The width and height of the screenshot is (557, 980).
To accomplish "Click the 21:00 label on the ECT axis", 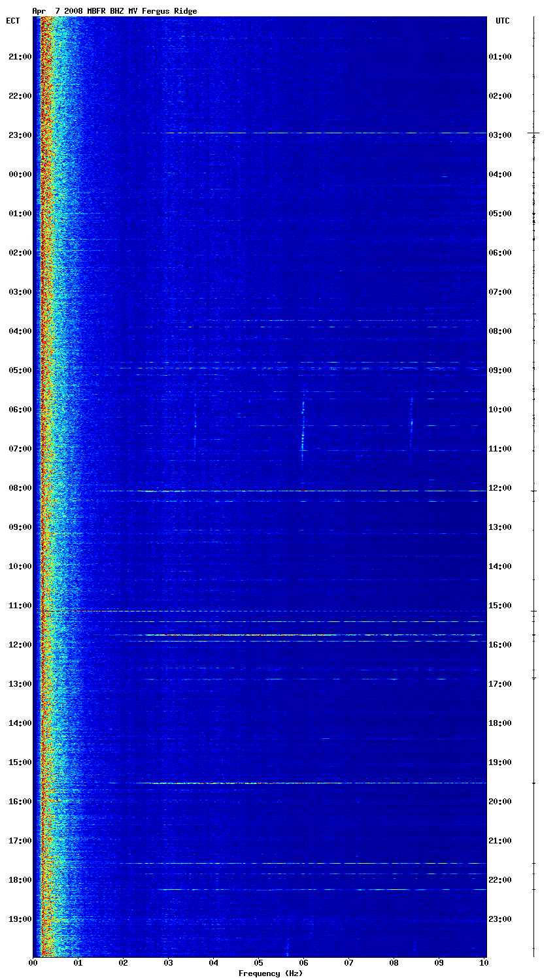I will (20, 57).
